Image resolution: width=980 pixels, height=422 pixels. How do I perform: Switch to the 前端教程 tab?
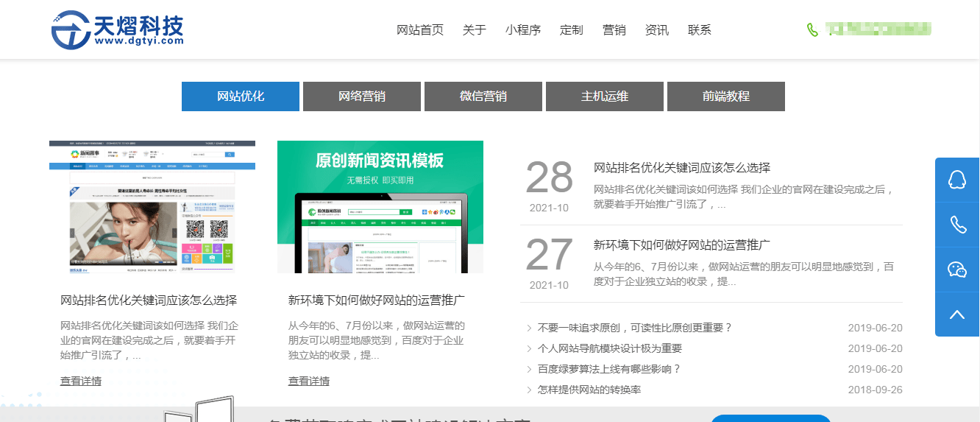click(726, 96)
